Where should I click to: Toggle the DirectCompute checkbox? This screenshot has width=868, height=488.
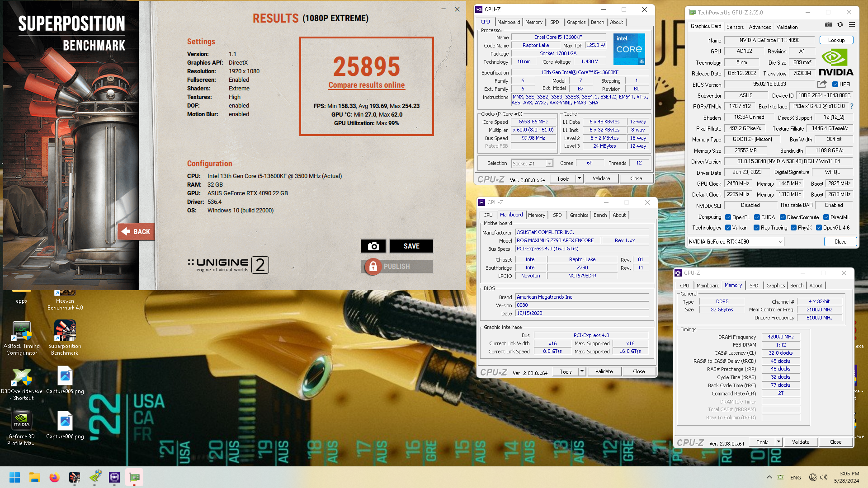(783, 217)
